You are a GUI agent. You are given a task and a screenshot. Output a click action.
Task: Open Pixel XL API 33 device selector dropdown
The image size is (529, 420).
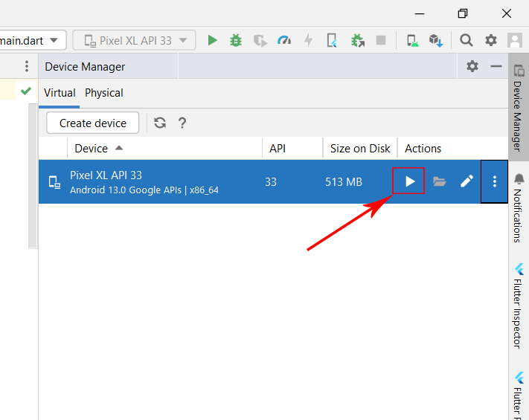click(x=134, y=40)
